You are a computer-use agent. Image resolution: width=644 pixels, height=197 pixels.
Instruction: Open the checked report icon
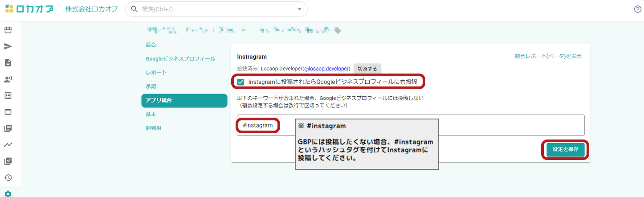coord(8,161)
